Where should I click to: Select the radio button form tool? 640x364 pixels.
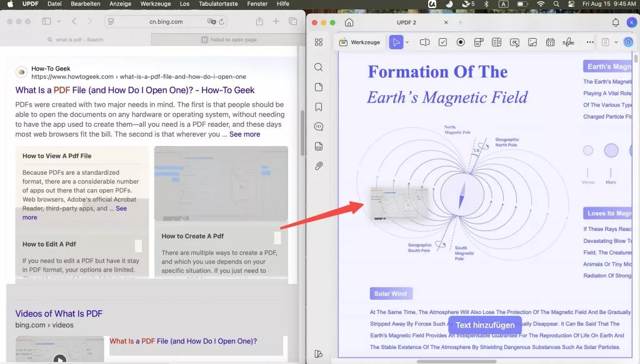point(461,42)
